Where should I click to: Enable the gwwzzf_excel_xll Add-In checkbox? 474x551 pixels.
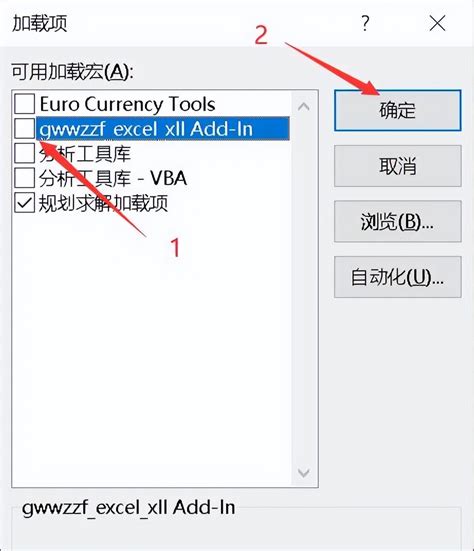pyautogui.click(x=25, y=129)
